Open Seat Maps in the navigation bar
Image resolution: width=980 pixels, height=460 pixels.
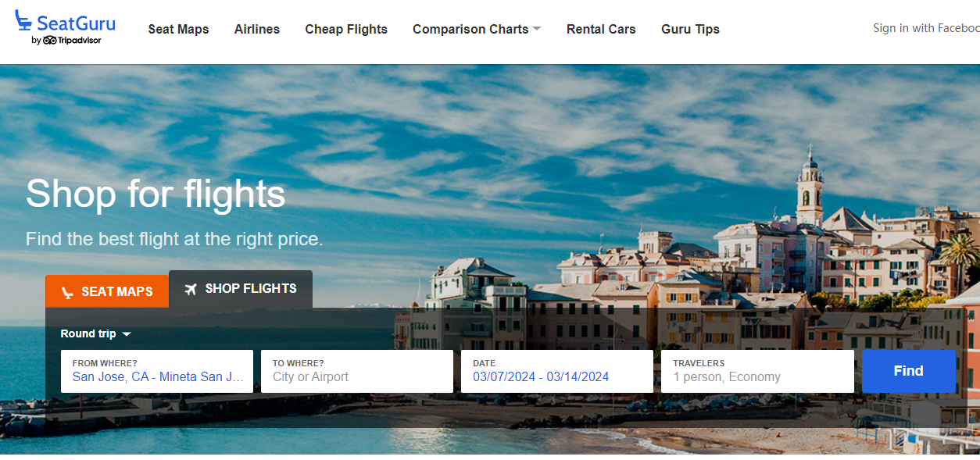click(179, 29)
